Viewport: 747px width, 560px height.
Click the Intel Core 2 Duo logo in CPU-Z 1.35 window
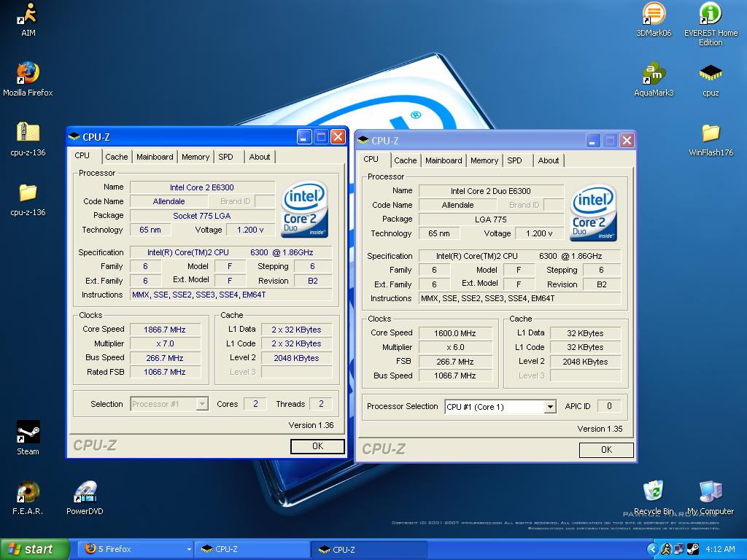click(x=594, y=212)
